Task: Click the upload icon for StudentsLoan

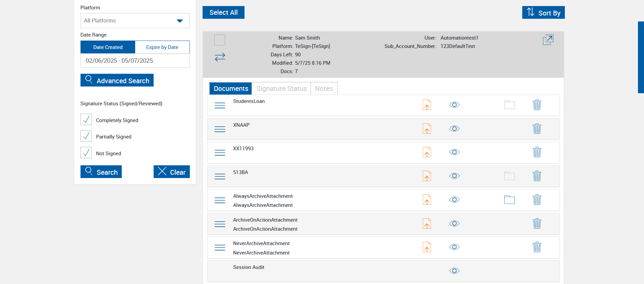Action: (x=427, y=105)
